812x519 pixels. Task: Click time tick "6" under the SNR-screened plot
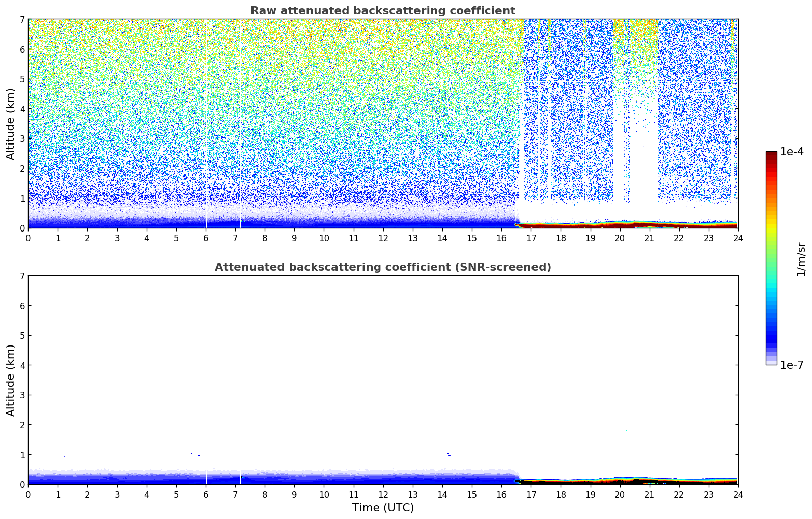click(x=206, y=494)
